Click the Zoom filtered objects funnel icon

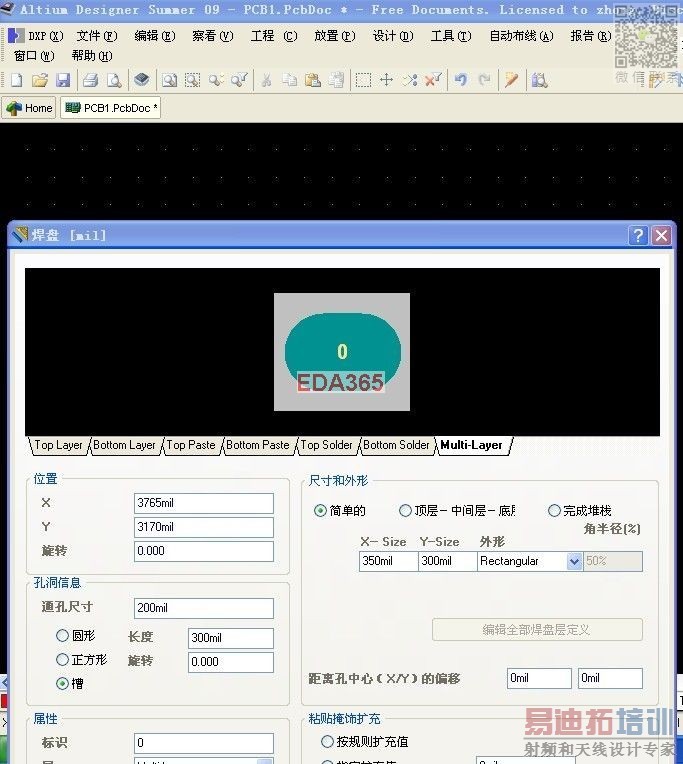pos(239,80)
